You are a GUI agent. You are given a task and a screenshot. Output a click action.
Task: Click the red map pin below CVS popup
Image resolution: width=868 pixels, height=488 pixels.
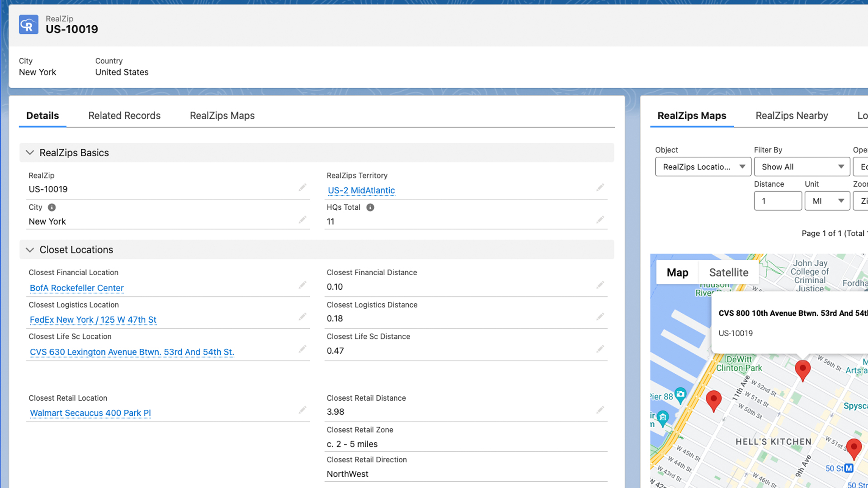pyautogui.click(x=802, y=371)
